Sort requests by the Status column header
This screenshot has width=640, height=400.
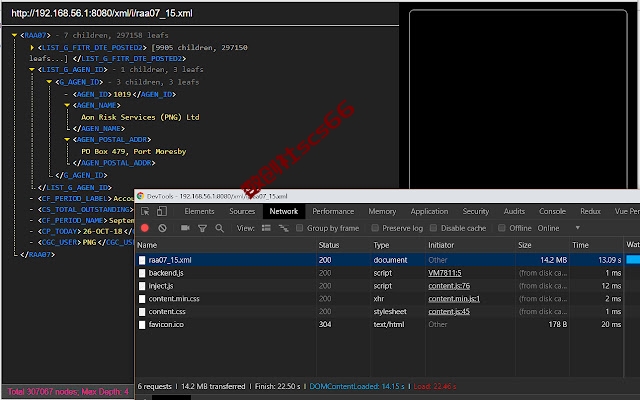343,245
